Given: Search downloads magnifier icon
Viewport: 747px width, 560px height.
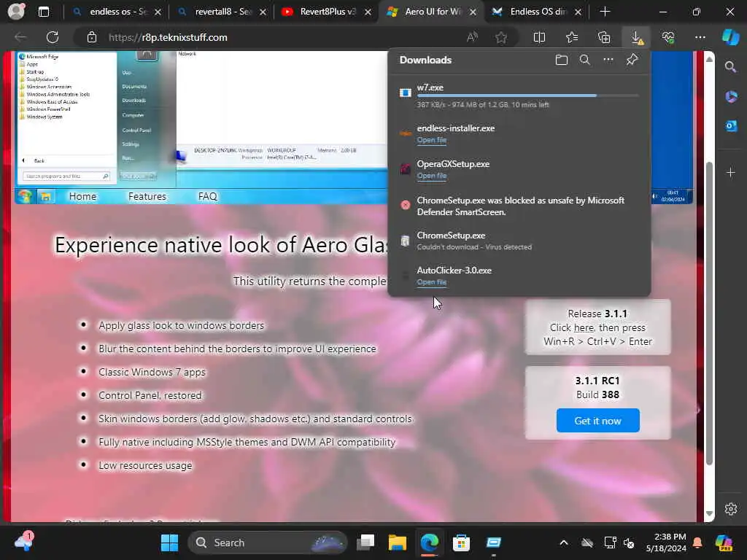Looking at the screenshot, I should pyautogui.click(x=585, y=60).
